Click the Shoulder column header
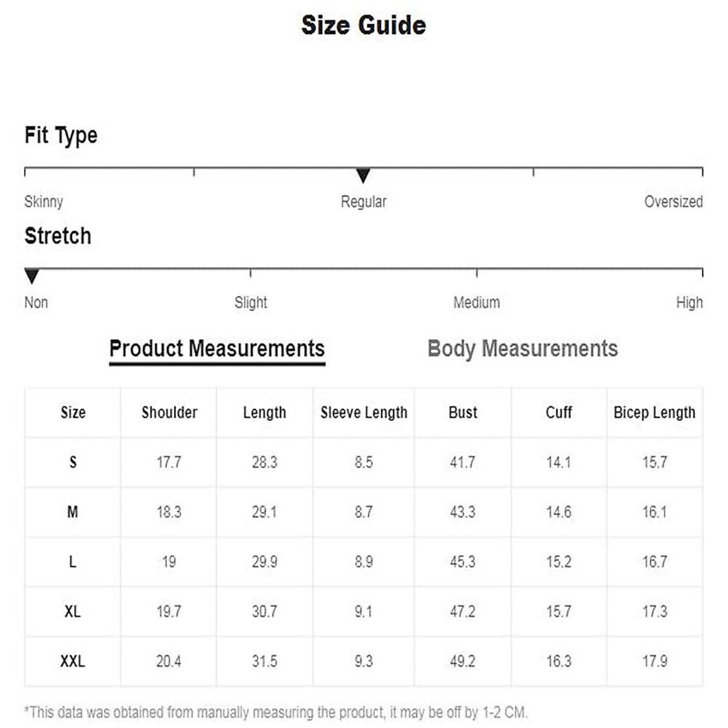Image resolution: width=728 pixels, height=728 pixels. 169,413
